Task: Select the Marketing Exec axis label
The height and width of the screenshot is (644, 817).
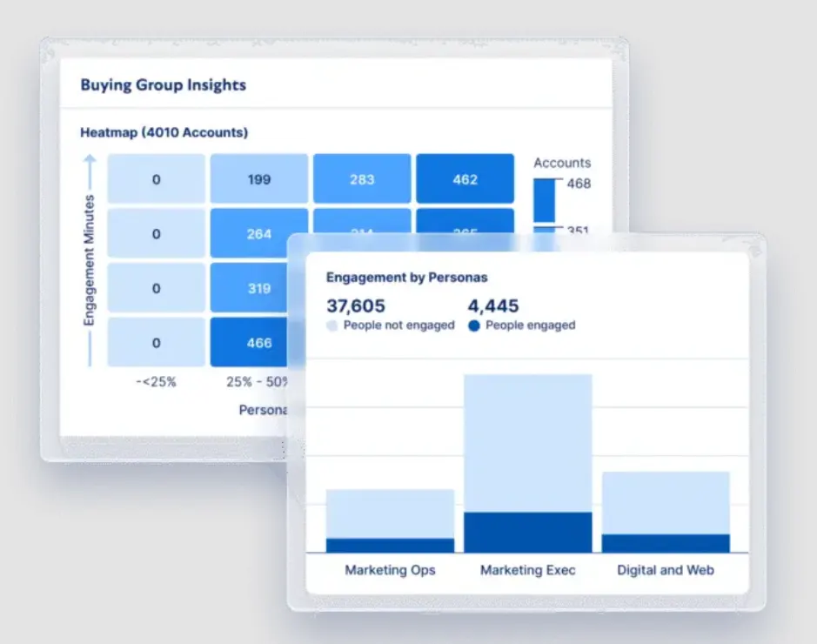Action: pos(528,570)
